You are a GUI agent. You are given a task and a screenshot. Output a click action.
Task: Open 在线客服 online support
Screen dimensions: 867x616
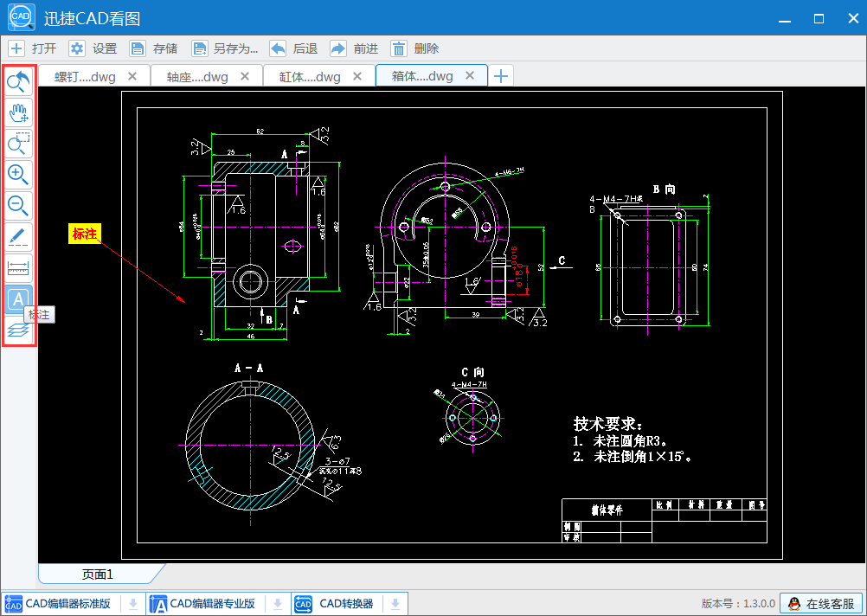[821, 604]
